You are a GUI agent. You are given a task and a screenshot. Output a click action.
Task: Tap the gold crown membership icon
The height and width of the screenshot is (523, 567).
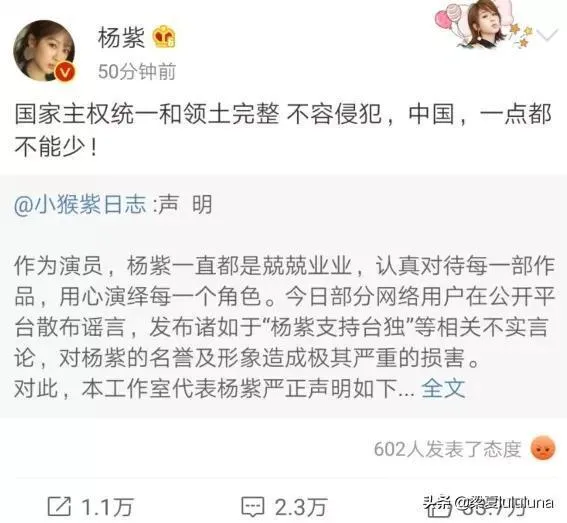163,37
